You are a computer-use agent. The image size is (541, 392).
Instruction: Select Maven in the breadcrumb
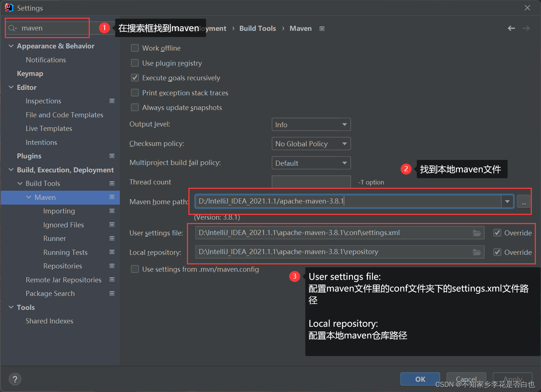tap(300, 28)
